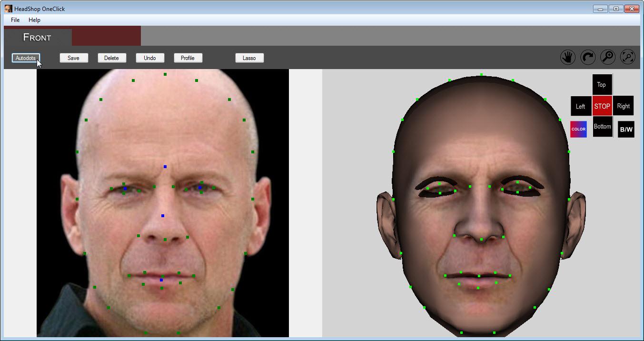Click the fit-to-view zoom icon with corner arrows
The width and height of the screenshot is (644, 341).
click(x=628, y=58)
